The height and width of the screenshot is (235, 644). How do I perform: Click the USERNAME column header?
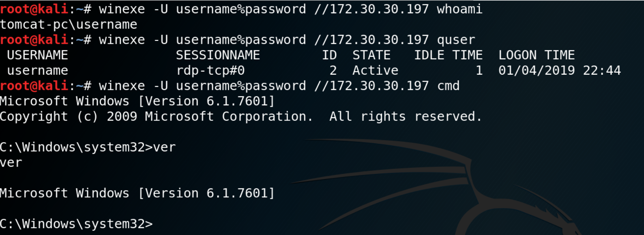(x=37, y=55)
